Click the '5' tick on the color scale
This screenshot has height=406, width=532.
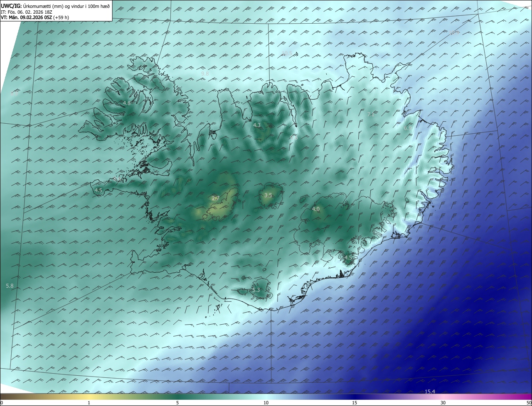[x=177, y=403]
